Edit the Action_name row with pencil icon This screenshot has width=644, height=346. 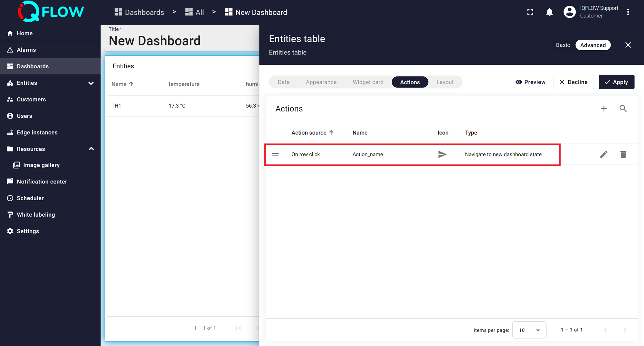coord(604,154)
